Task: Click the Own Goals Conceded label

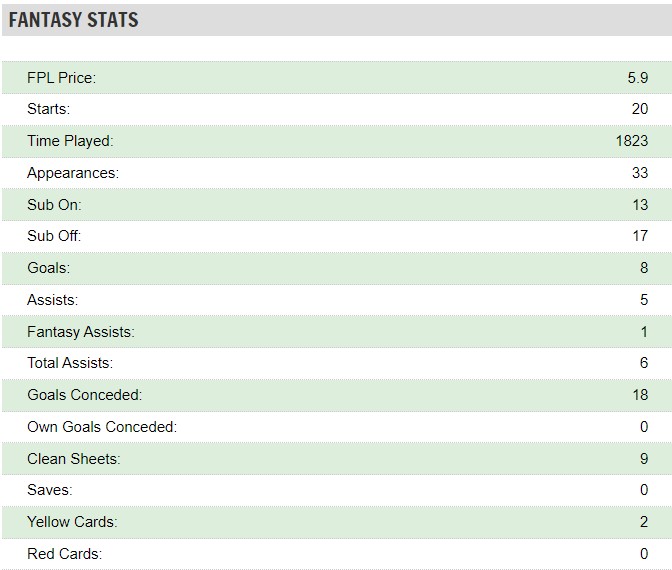Action: coord(102,427)
